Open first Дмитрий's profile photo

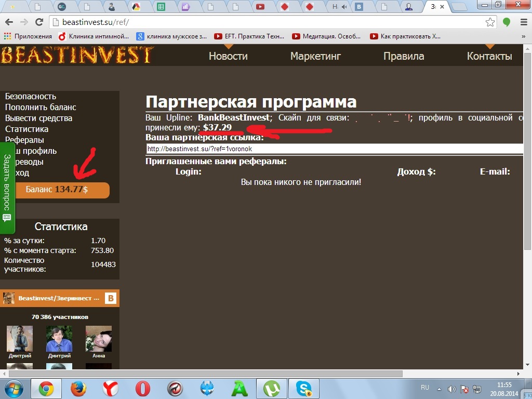pyautogui.click(x=20, y=339)
